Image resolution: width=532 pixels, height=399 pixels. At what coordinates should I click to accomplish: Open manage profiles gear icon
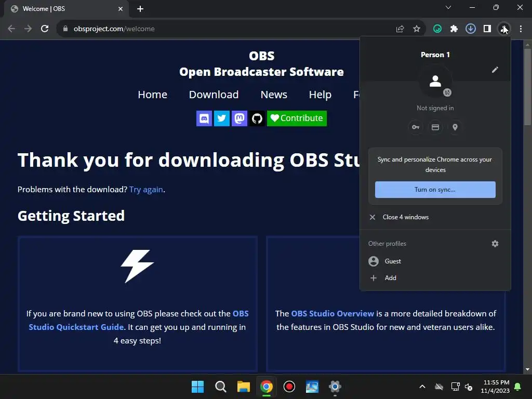click(x=495, y=244)
